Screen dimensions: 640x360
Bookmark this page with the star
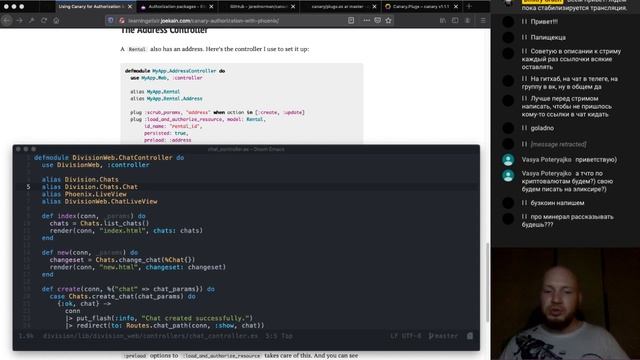pyautogui.click(x=388, y=20)
